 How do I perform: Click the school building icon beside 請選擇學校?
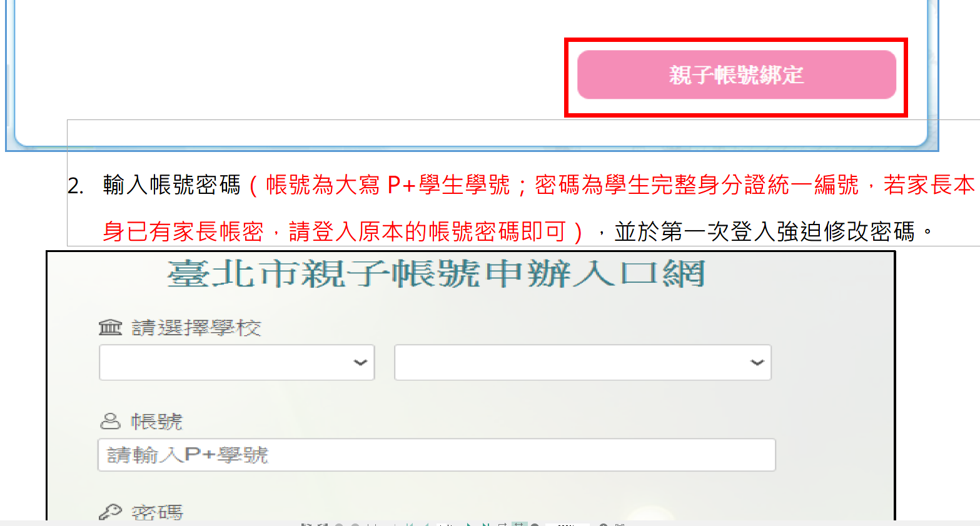coord(111,327)
